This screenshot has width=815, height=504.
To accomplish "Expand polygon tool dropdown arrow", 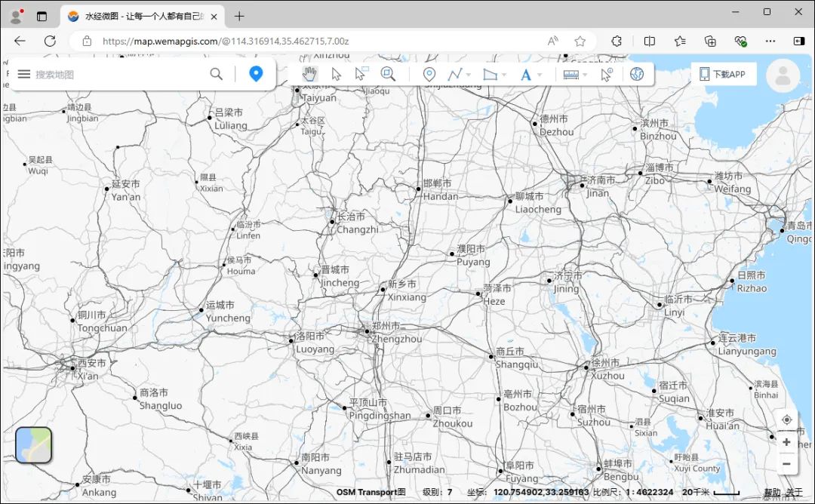I will click(503, 75).
